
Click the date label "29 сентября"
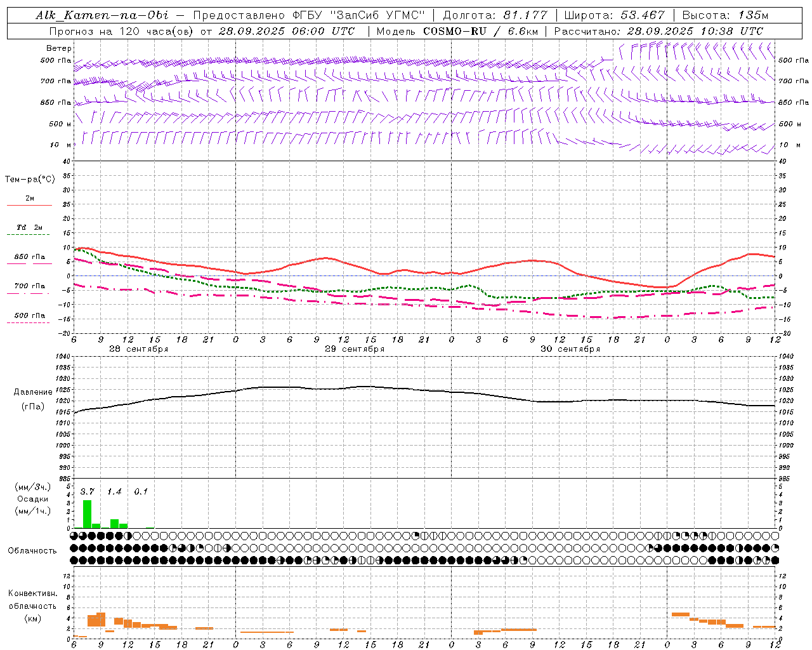[x=355, y=349]
